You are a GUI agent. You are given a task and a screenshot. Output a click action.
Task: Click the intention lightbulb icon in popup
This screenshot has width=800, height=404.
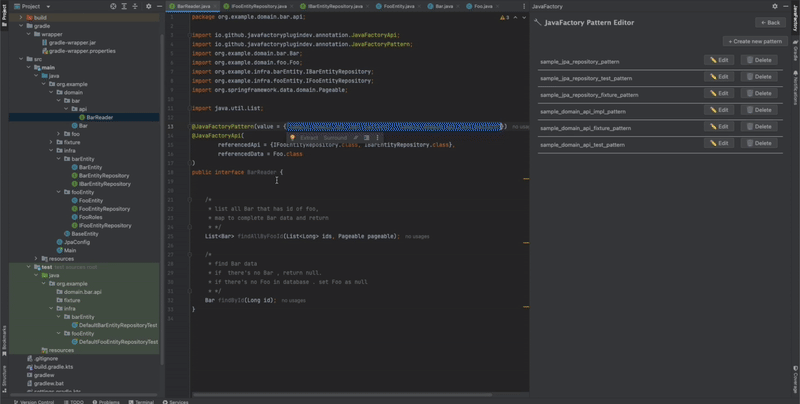tap(292, 138)
